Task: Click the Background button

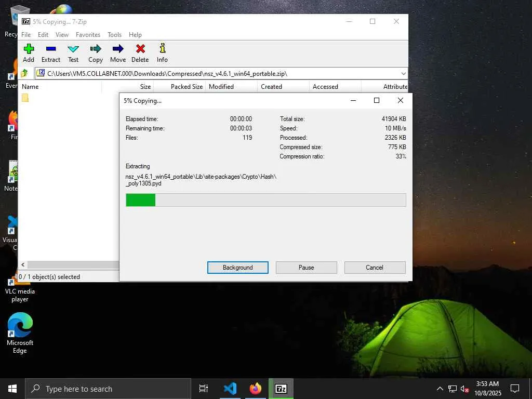Action: click(x=238, y=268)
